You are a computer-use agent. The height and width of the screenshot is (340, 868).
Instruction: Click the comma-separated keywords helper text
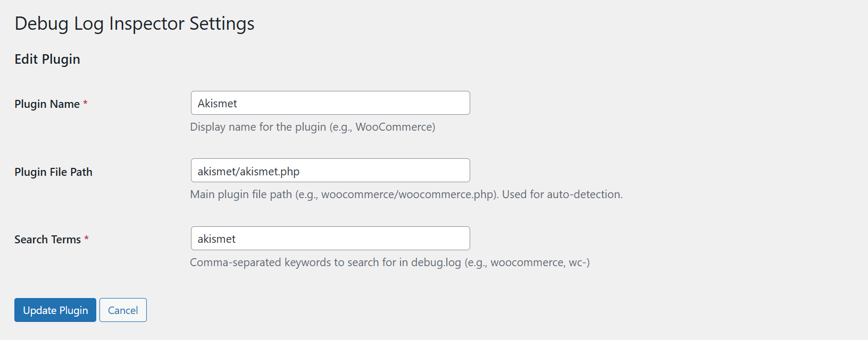pyautogui.click(x=390, y=262)
